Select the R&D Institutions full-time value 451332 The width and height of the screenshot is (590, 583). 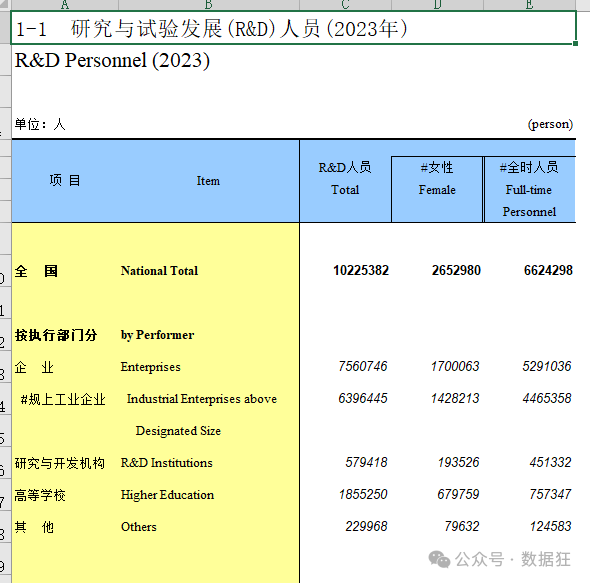click(x=550, y=462)
